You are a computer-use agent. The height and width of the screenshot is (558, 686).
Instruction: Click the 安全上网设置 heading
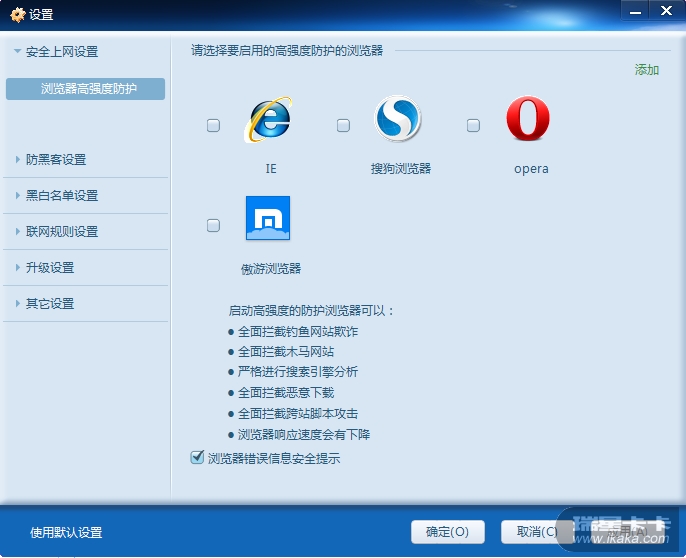click(62, 52)
